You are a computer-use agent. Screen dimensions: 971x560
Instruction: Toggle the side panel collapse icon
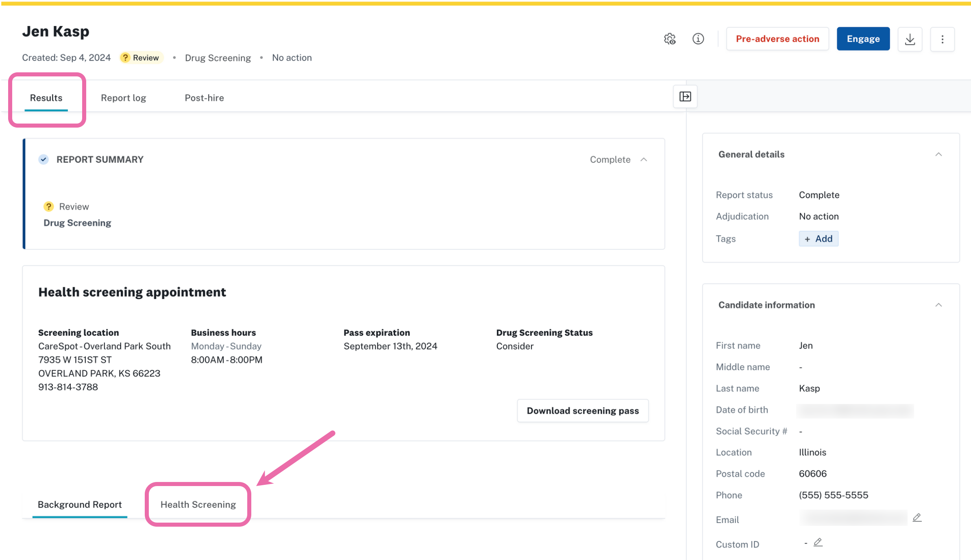686,97
